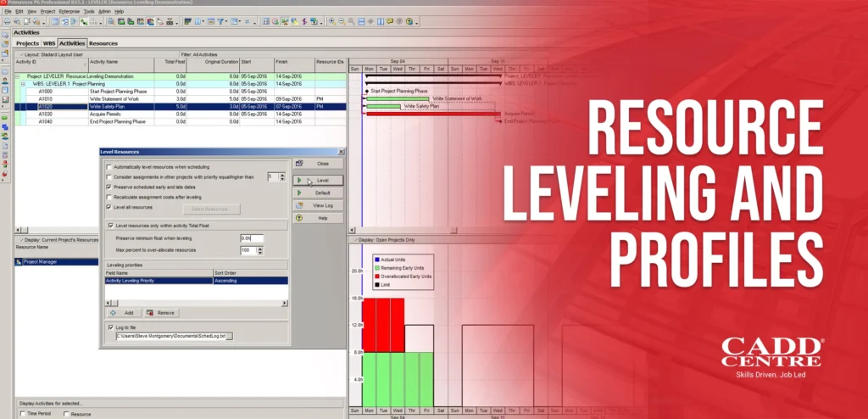
Task: Click the Overallocated Early Units red swatch
Action: [x=376, y=277]
